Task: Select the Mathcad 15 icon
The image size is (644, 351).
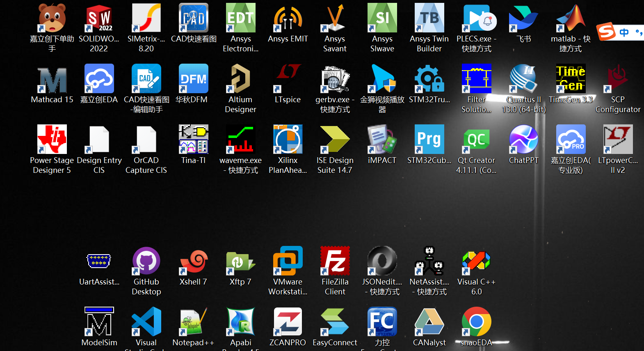Action: tap(52, 79)
